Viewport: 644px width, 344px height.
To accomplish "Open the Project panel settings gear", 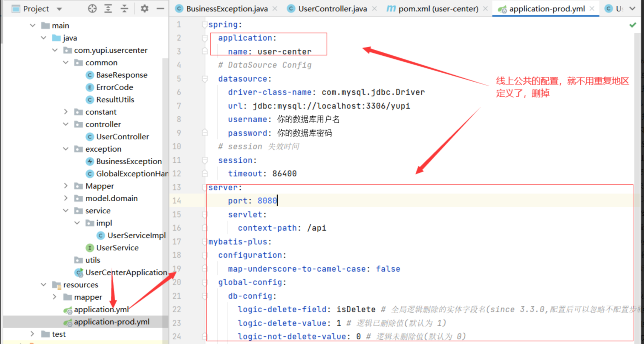I will click(145, 9).
